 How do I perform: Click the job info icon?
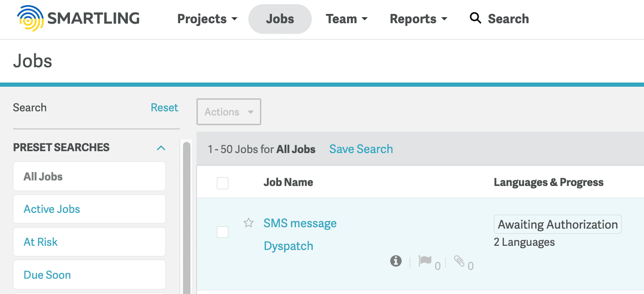[395, 261]
